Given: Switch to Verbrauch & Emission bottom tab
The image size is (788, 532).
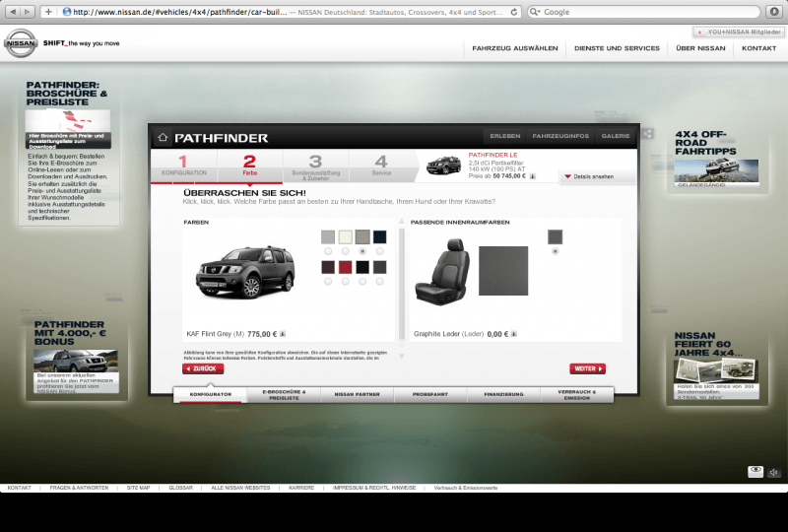Looking at the screenshot, I should tap(577, 395).
